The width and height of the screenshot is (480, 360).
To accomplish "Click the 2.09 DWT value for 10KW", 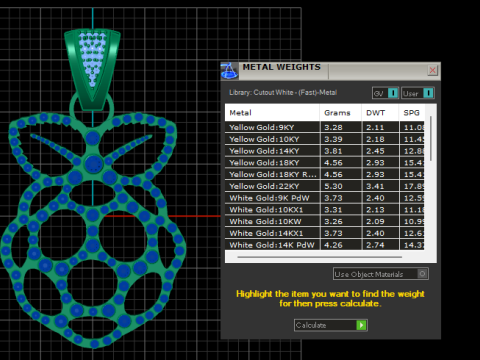I will coord(375,221).
